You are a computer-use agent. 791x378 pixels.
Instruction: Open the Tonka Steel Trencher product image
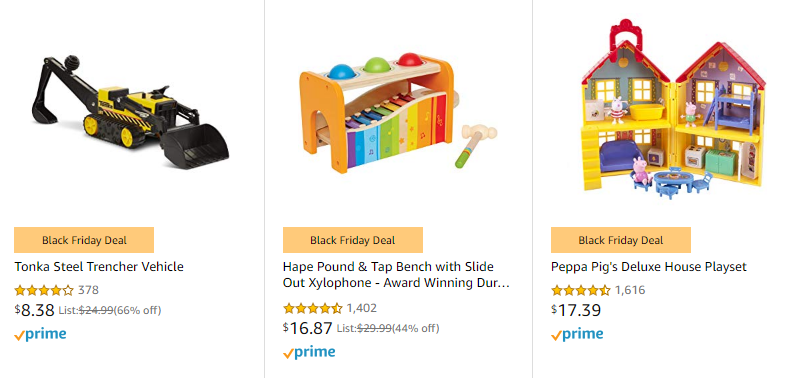[130, 112]
